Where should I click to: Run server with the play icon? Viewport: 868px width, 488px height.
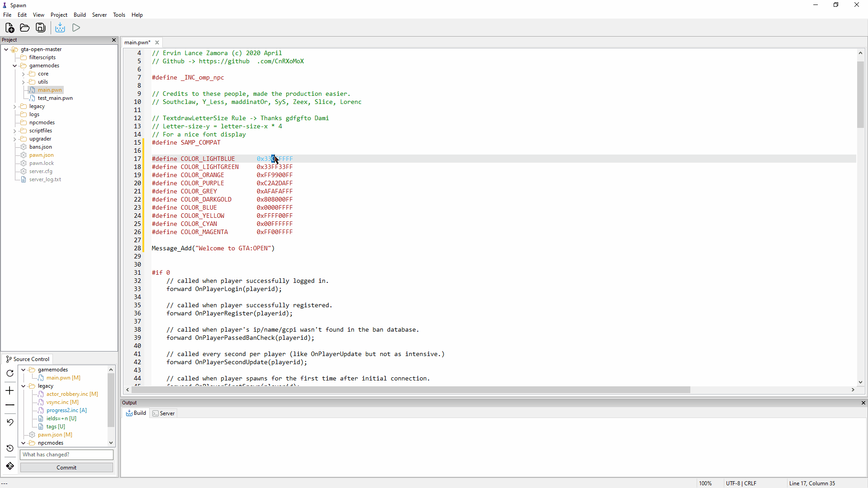[76, 28]
